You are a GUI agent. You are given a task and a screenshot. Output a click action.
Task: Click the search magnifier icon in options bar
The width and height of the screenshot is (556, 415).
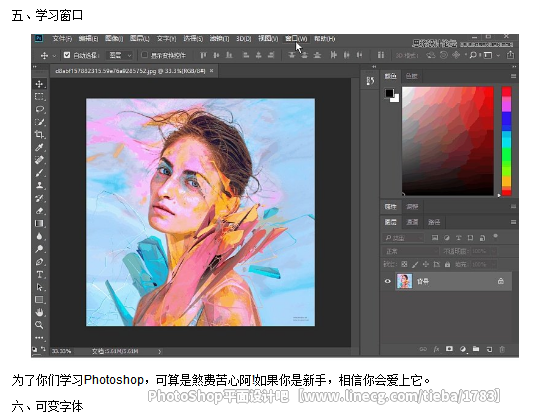click(473, 55)
